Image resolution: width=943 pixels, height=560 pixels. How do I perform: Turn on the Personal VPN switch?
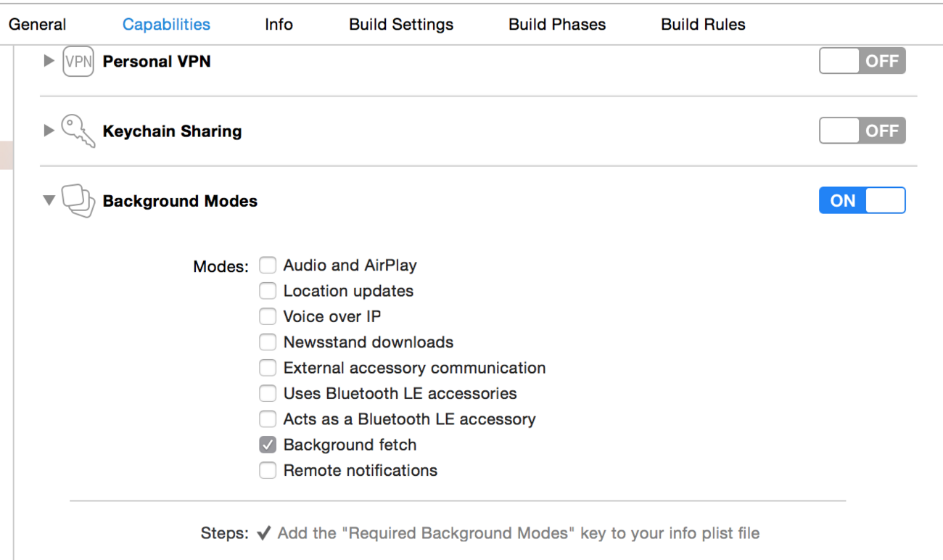click(862, 62)
